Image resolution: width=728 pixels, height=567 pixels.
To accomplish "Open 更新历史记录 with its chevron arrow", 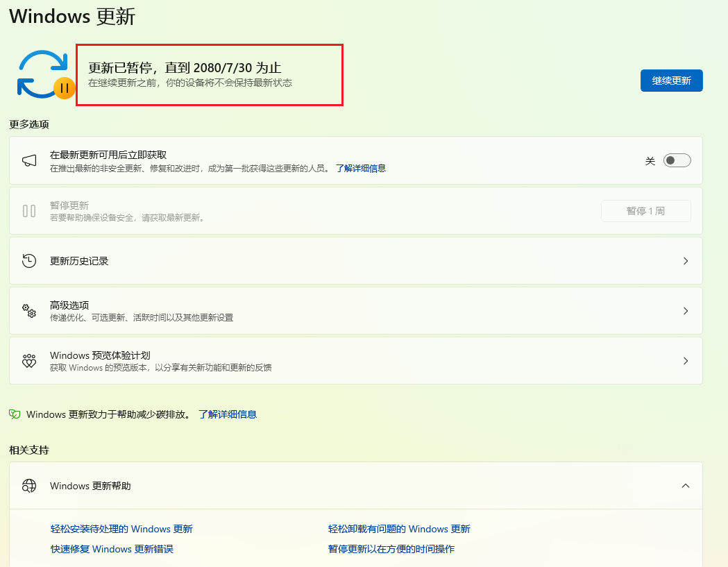I will [686, 261].
